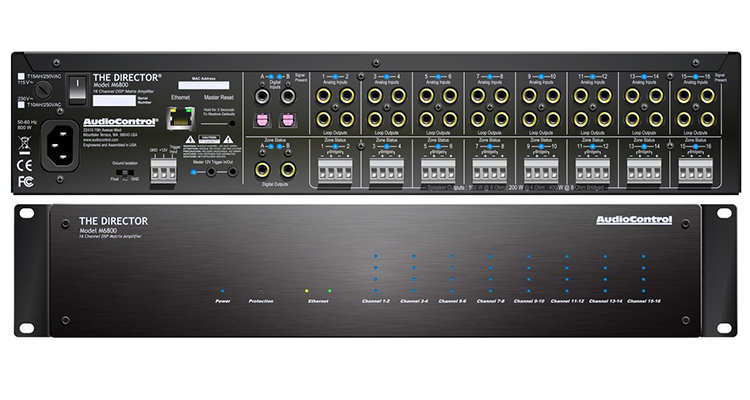This screenshot has height=400, width=750.
Task: Click the round fuse holder cap
Action: [44, 89]
